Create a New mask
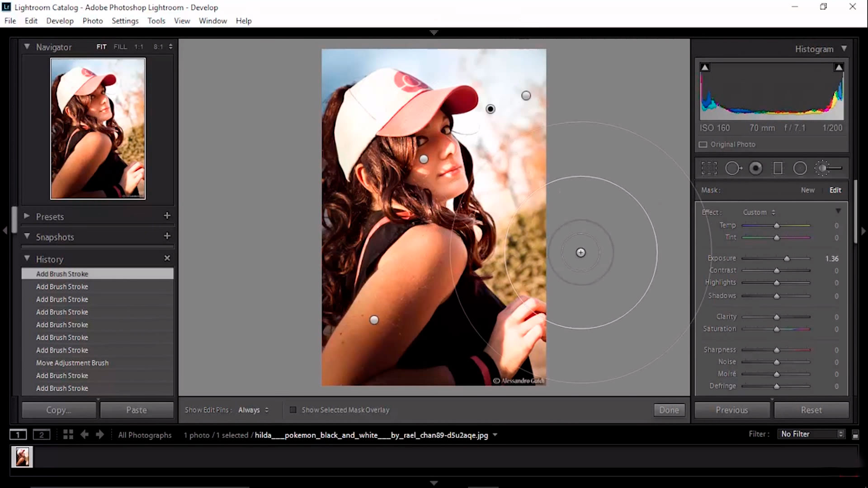 [x=808, y=190]
